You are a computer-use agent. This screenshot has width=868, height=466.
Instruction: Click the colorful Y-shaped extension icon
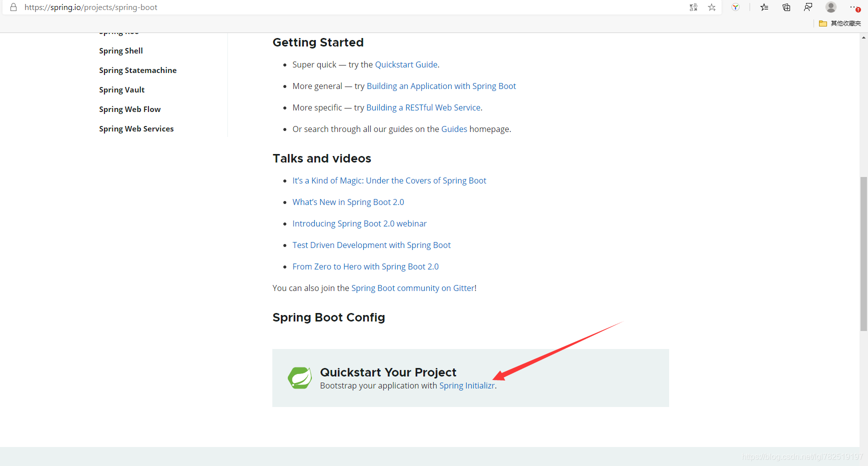coord(736,7)
